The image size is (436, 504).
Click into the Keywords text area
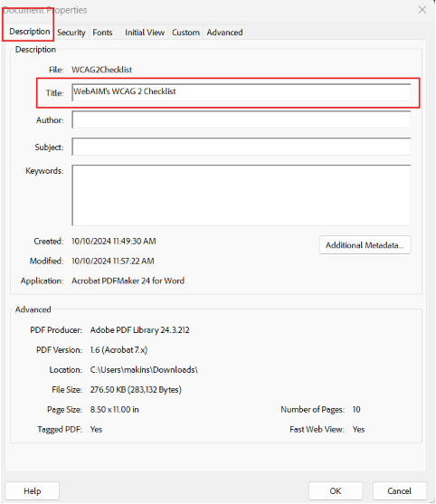pyautogui.click(x=242, y=195)
